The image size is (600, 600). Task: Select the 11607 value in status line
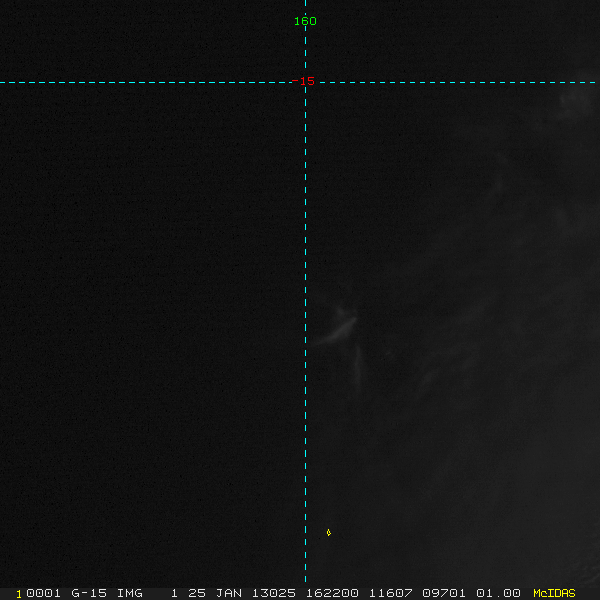389,593
